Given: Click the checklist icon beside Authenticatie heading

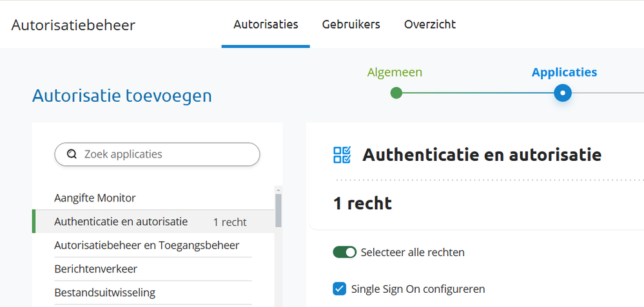Looking at the screenshot, I should pos(342,154).
